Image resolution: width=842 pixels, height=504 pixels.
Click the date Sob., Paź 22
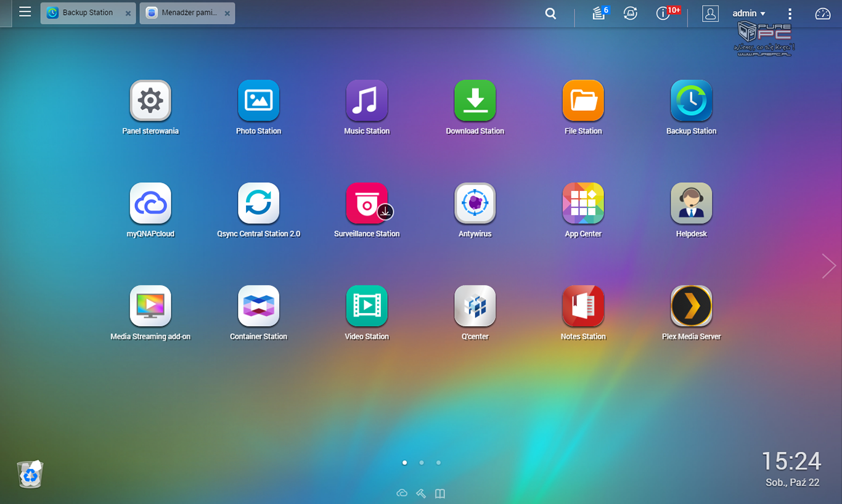(x=793, y=482)
